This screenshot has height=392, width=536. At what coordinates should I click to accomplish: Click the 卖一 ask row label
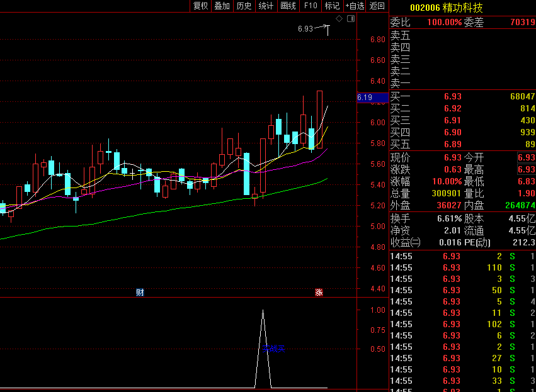[401, 83]
